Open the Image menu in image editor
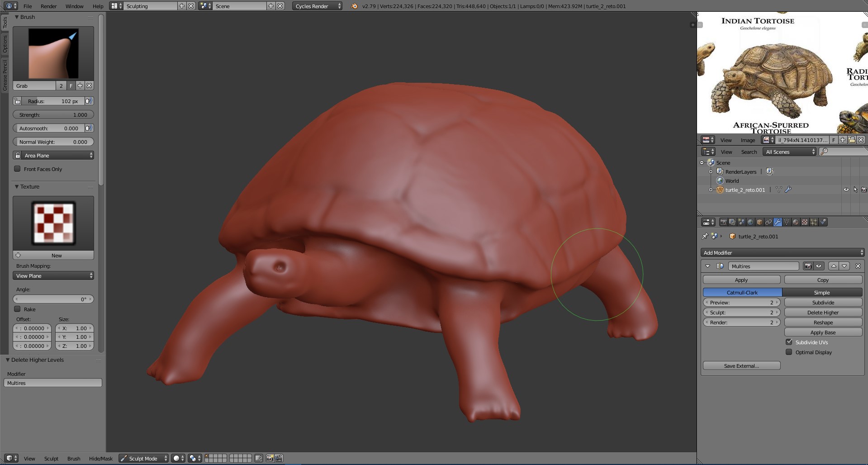Screen dimensions: 868x465 (x=748, y=140)
